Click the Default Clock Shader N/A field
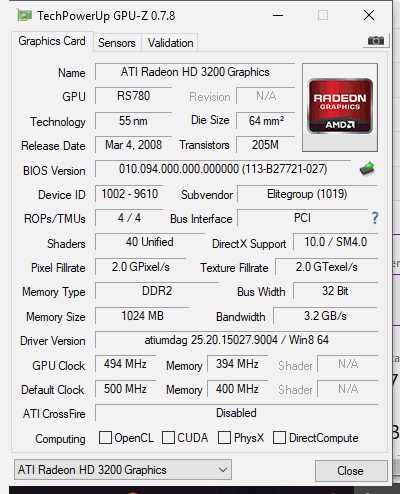 click(348, 389)
